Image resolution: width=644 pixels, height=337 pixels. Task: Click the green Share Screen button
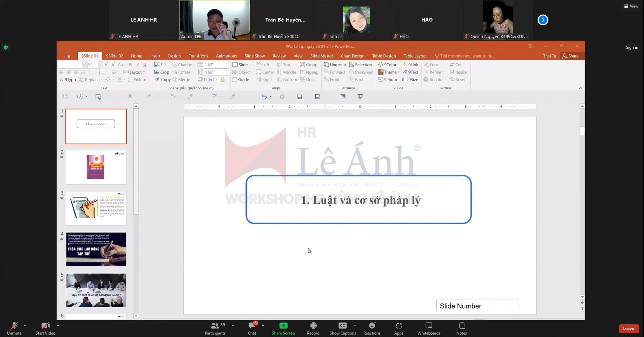pos(283,328)
